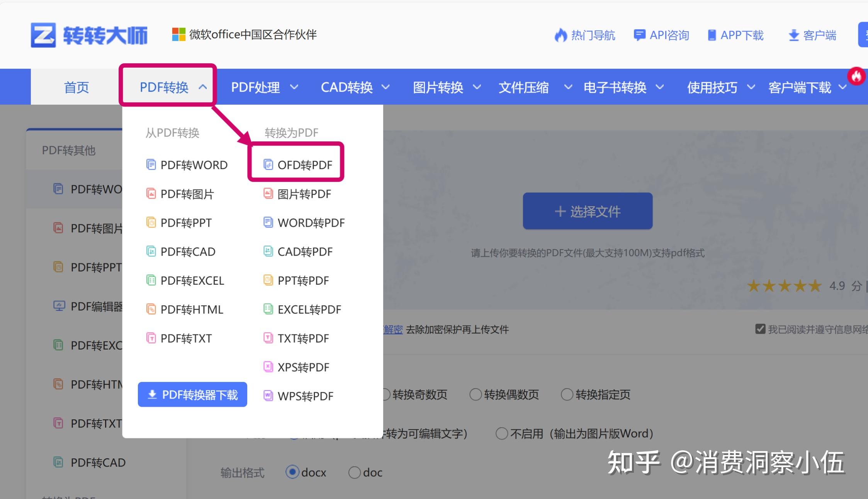The height and width of the screenshot is (499, 868).
Task: Open API咨询 via the chat bubble icon
Action: pyautogui.click(x=639, y=35)
